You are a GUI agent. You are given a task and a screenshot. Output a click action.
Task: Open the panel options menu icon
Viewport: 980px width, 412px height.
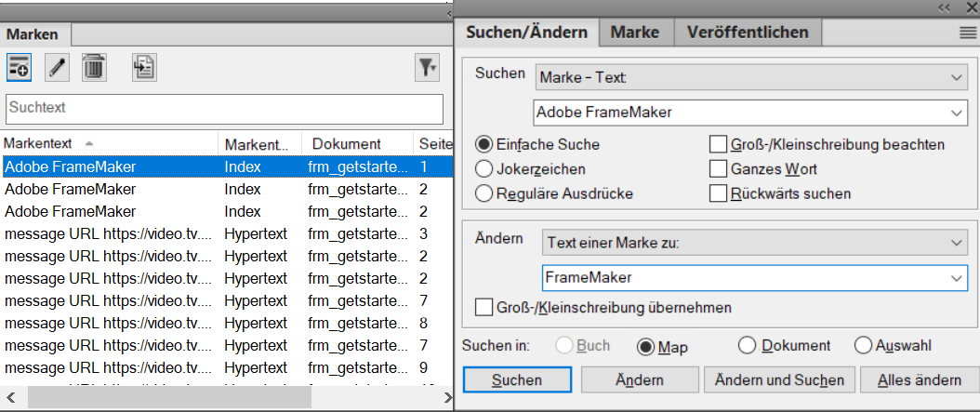coord(967,32)
